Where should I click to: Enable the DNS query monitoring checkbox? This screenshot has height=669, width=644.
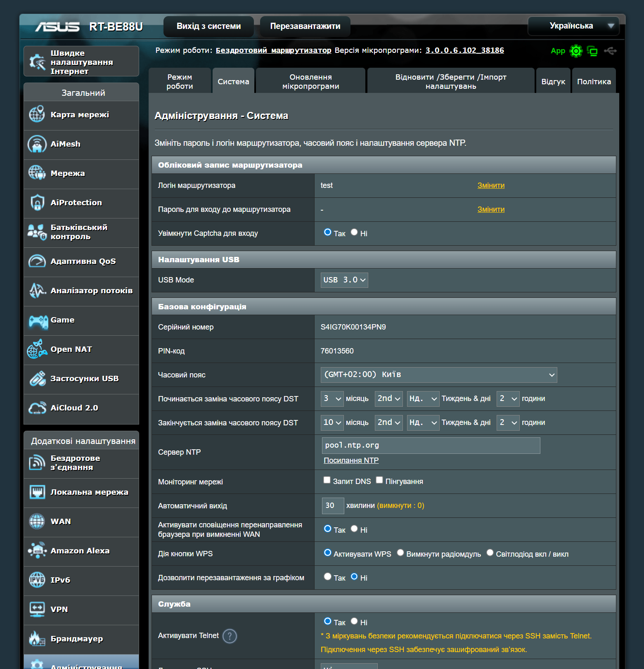(327, 480)
